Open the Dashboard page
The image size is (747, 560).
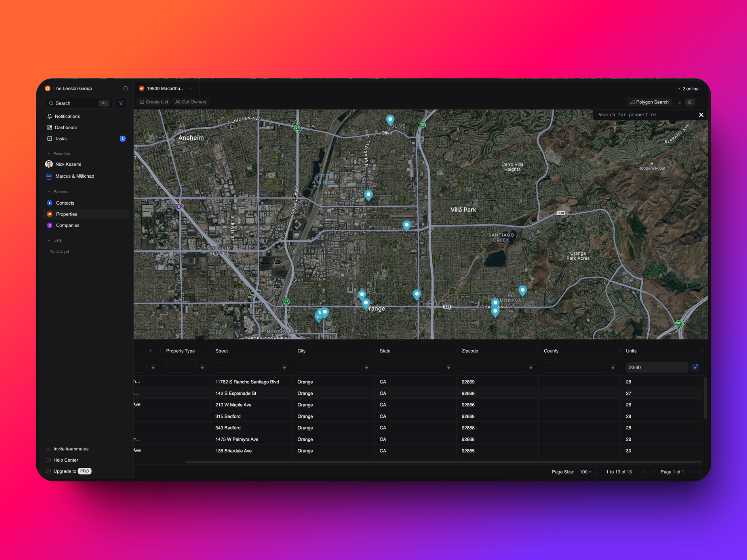pos(66,128)
